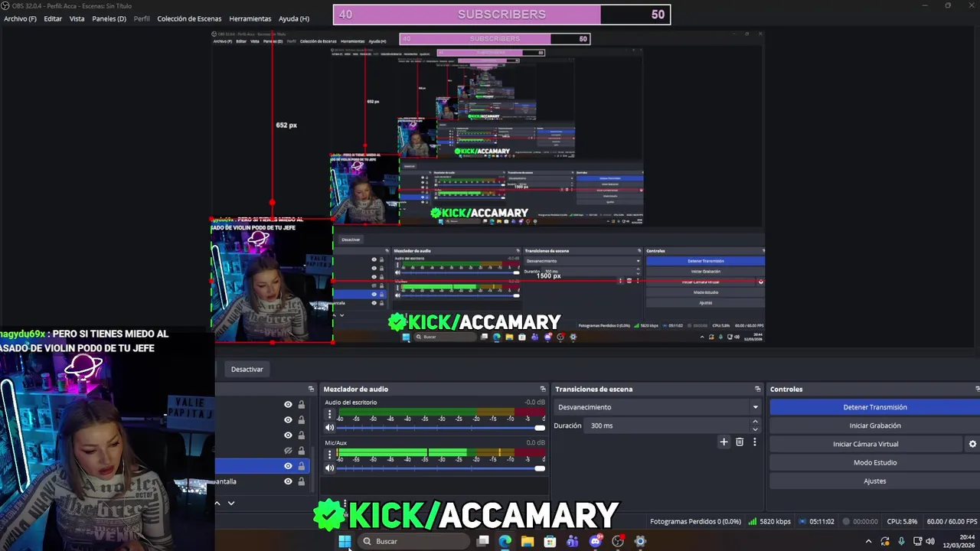Open the Archivo (F) menu

(x=20, y=18)
